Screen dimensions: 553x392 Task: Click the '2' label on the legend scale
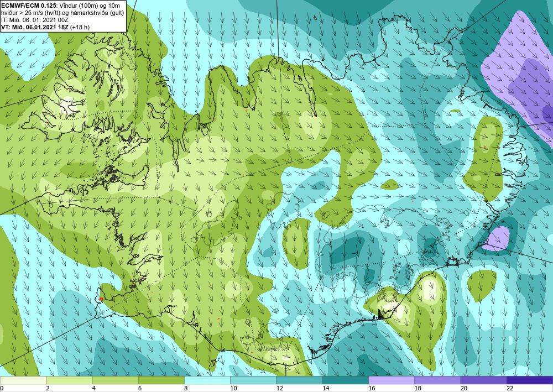pyautogui.click(x=48, y=388)
